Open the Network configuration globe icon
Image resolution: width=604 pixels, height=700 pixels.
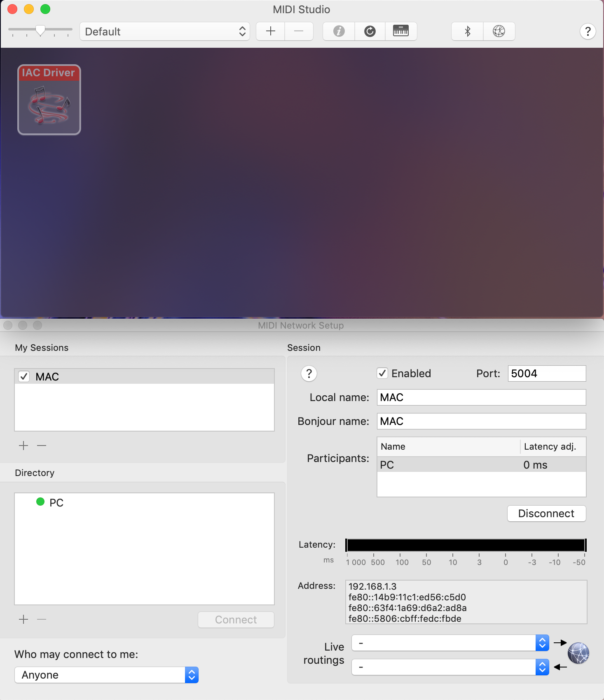click(x=499, y=31)
